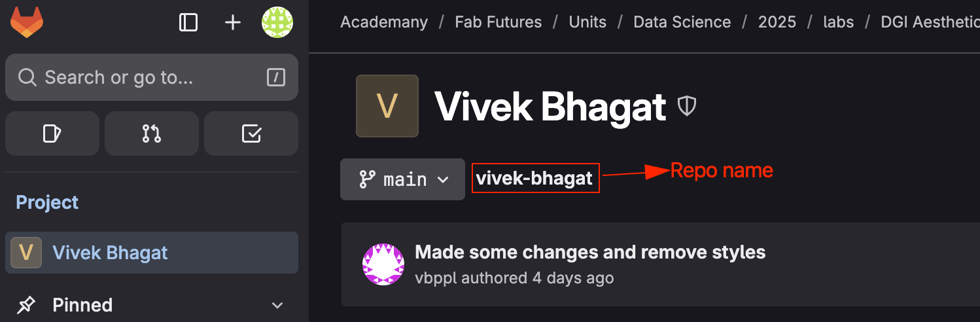Open the user avatar menu
Screen dimensions: 980x322
pos(277,22)
